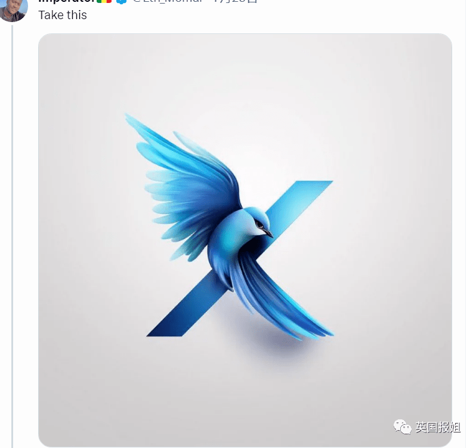Click the WeChat logo watermark
Image resolution: width=476 pixels, height=448 pixels.
pyautogui.click(x=402, y=427)
